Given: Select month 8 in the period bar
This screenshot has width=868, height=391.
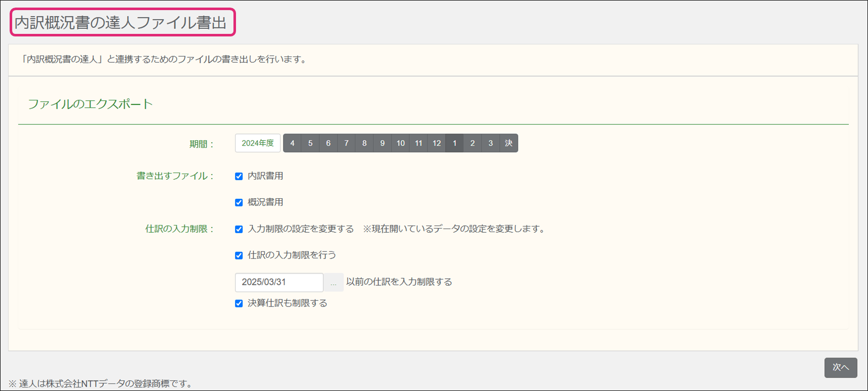Looking at the screenshot, I should (x=364, y=143).
